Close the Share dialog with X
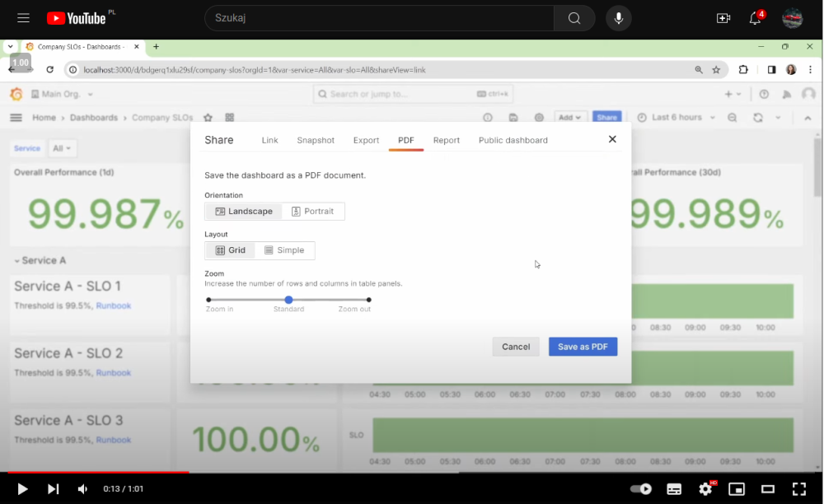The width and height of the screenshot is (824, 504). point(612,139)
